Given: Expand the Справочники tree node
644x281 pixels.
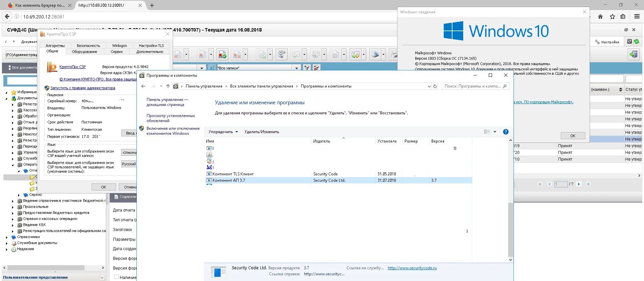Looking at the screenshot, I should [x=7, y=237].
